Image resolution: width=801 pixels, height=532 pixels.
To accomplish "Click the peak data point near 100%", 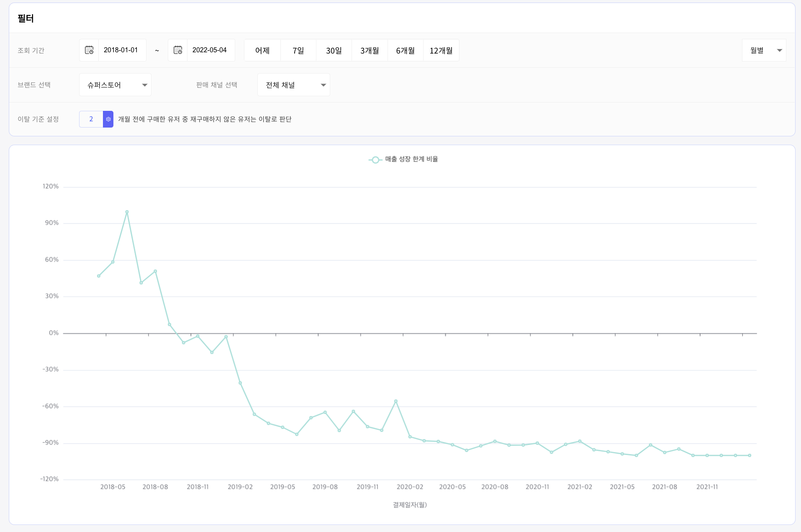I will click(127, 212).
